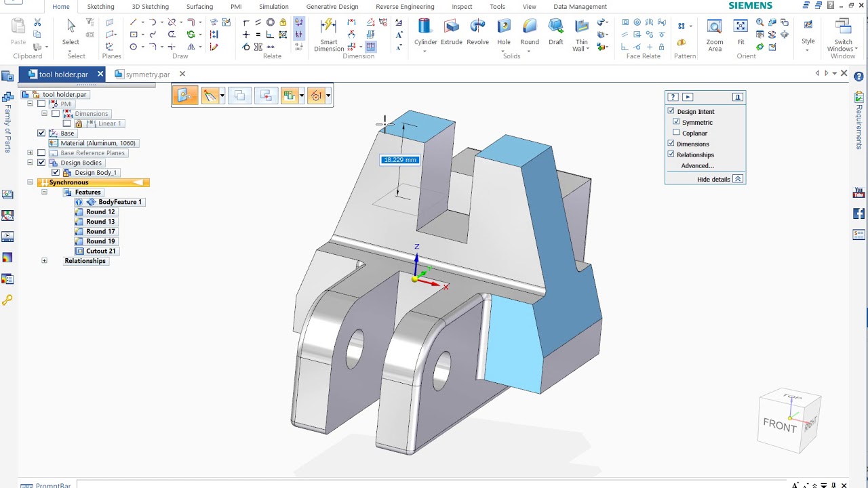This screenshot has width=868, height=488.
Task: Collapse the Features node
Action: pyautogui.click(x=44, y=192)
